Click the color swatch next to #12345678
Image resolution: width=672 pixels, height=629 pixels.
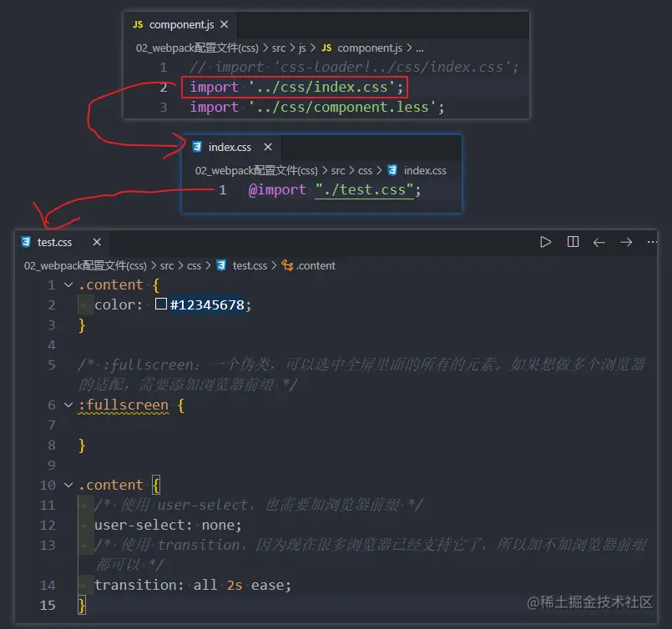tap(160, 304)
